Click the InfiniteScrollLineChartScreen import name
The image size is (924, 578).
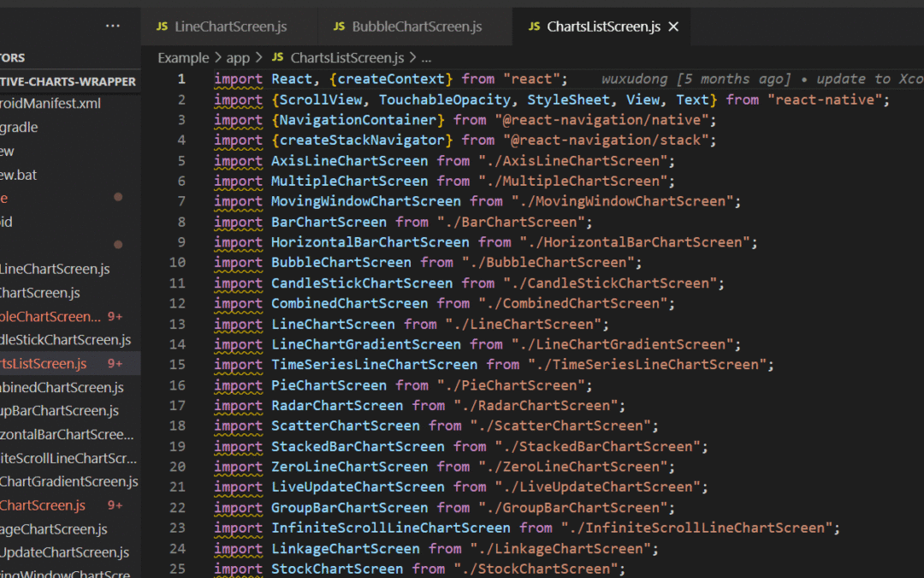coord(391,527)
